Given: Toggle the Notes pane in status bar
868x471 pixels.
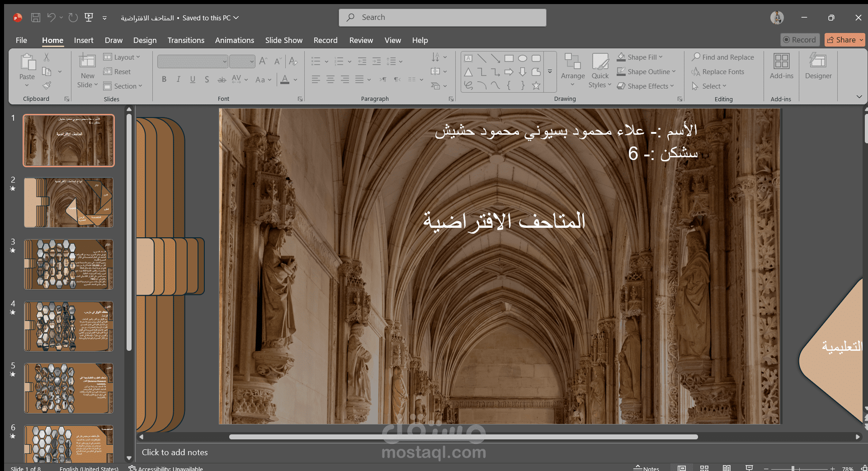Looking at the screenshot, I should (x=646, y=468).
